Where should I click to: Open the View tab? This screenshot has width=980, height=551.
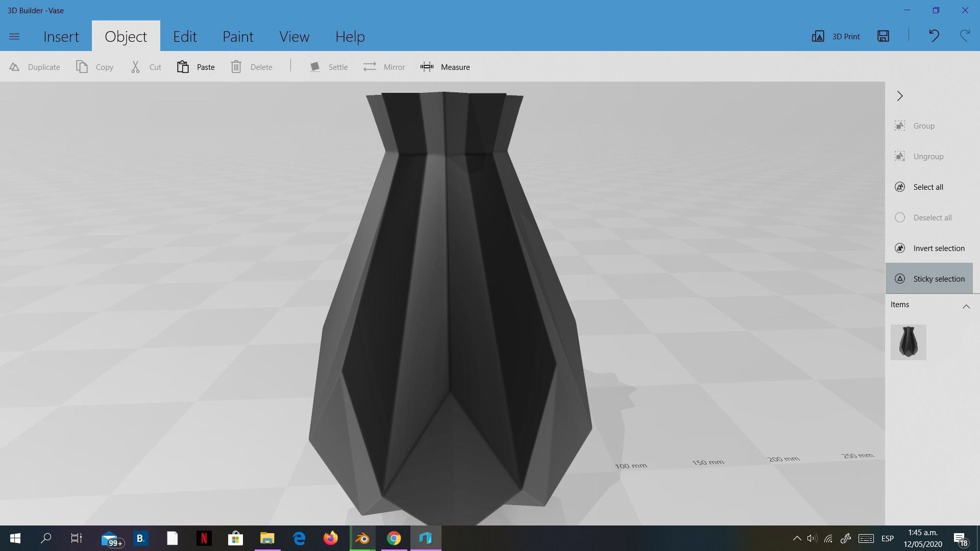294,36
